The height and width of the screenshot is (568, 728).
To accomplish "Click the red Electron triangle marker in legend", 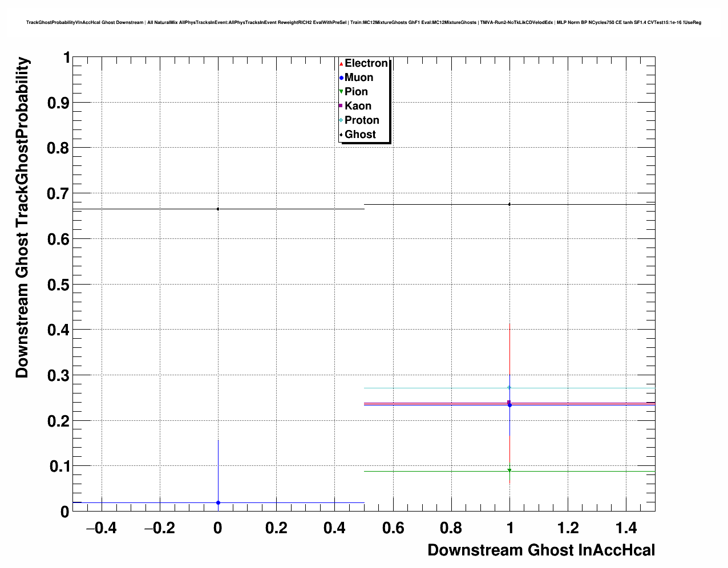I will tap(341, 63).
